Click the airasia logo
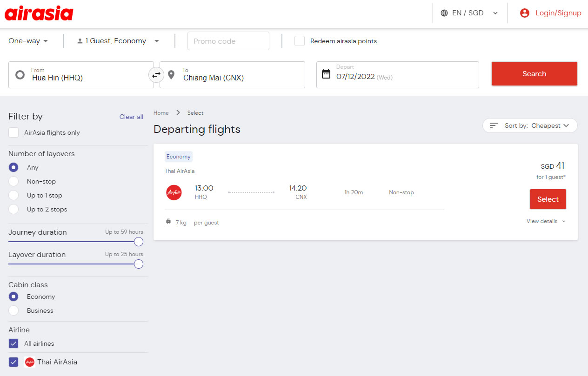This screenshot has height=376, width=588. (39, 13)
